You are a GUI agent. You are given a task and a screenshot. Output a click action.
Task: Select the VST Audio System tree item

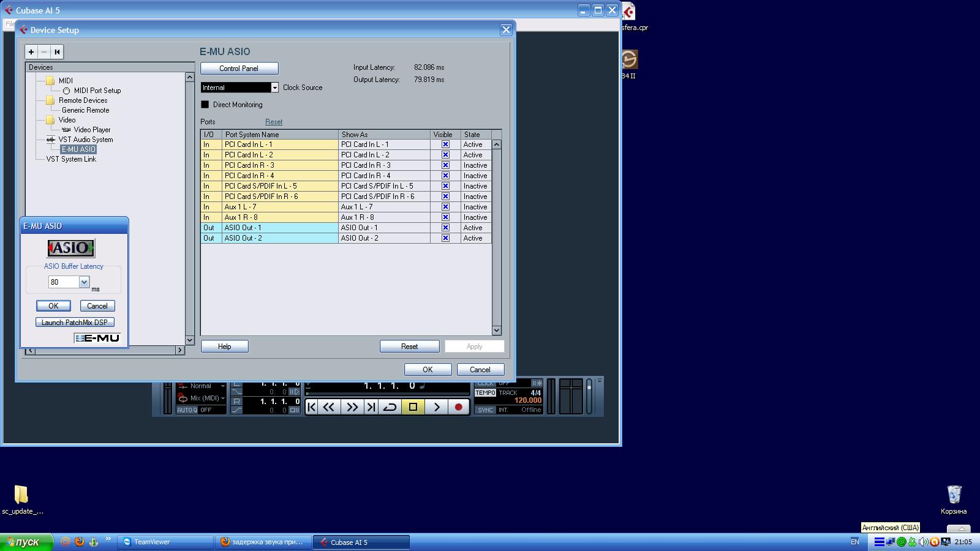86,140
